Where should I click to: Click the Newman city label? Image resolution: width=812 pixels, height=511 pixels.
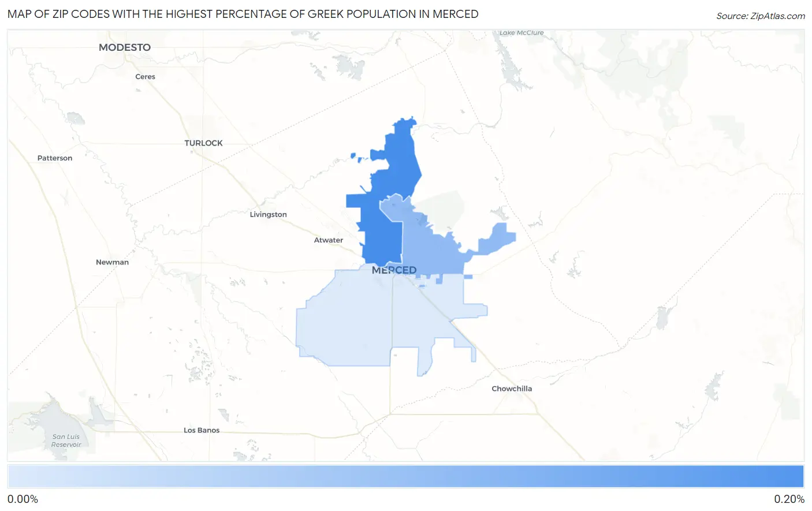[112, 262]
